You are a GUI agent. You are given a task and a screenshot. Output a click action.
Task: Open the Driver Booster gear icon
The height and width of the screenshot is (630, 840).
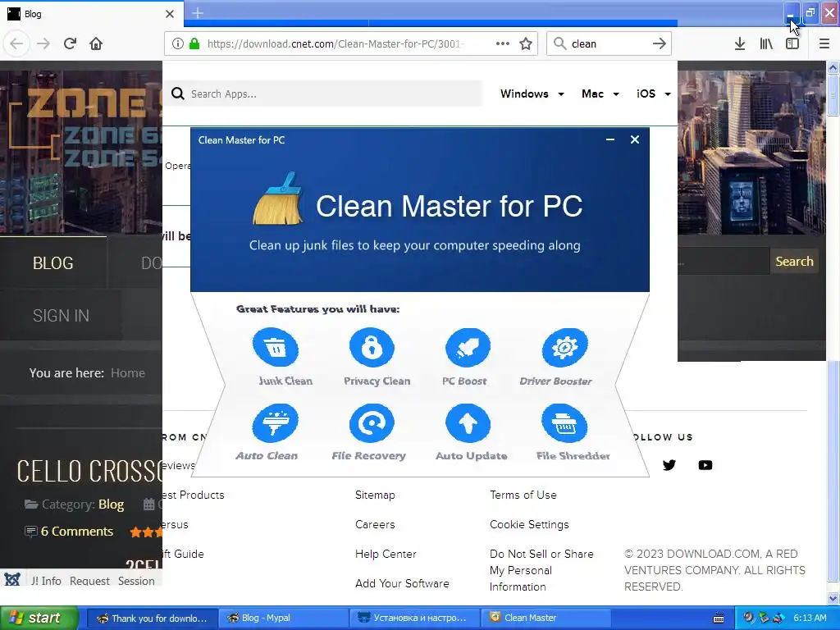pos(564,347)
